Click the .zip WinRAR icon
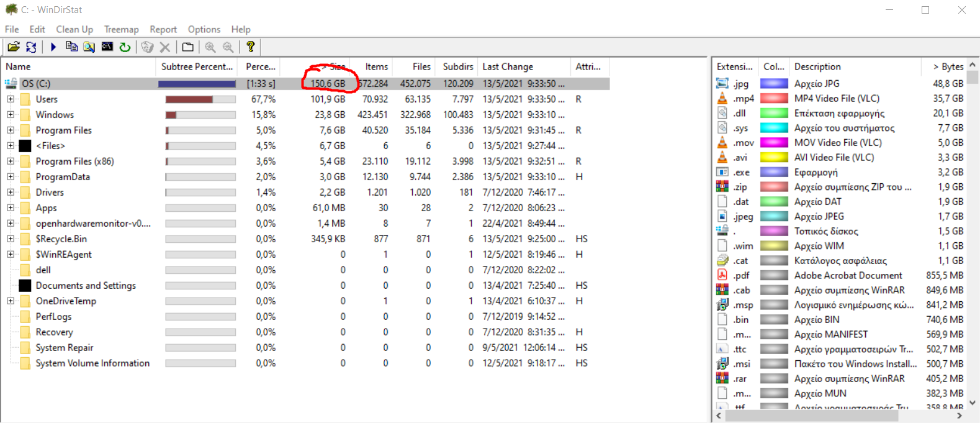Screen dimensions: 980x423 point(722,186)
